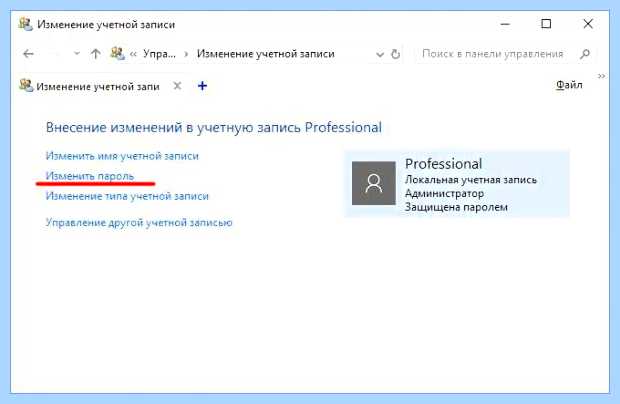Open the 'Упра...' breadcrumb segment
Viewport: 620px width, 404px height.
coord(159,54)
